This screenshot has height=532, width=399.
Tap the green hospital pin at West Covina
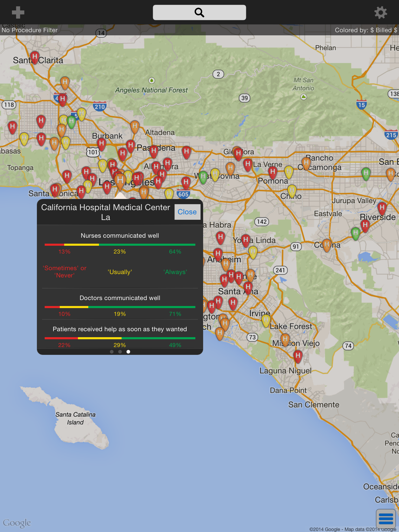[x=203, y=177]
